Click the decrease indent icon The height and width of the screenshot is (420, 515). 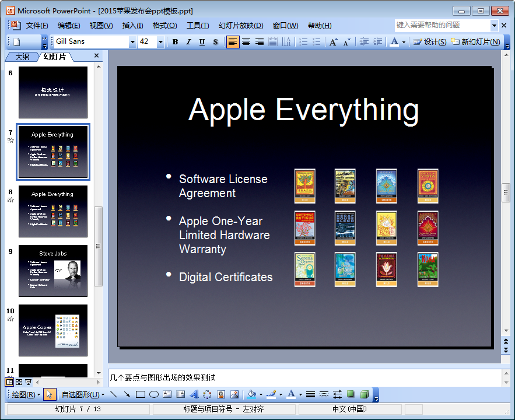click(364, 41)
